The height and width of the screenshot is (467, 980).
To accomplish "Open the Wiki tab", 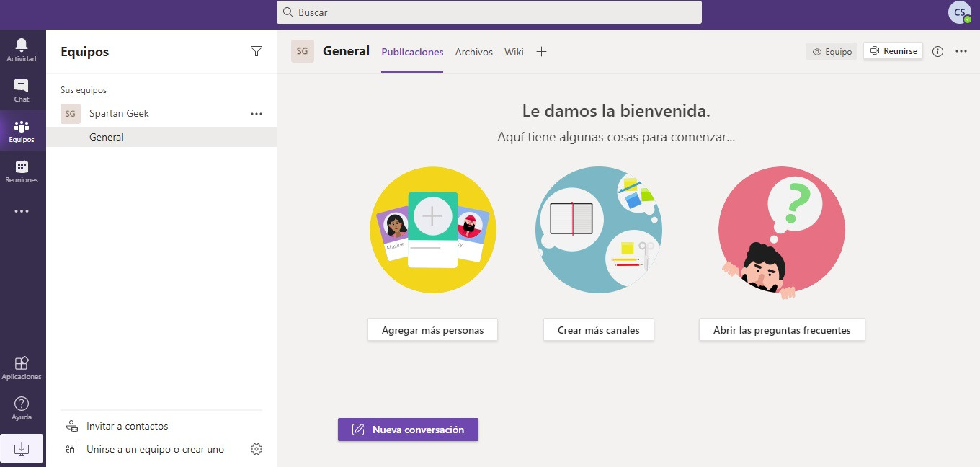I will [514, 52].
